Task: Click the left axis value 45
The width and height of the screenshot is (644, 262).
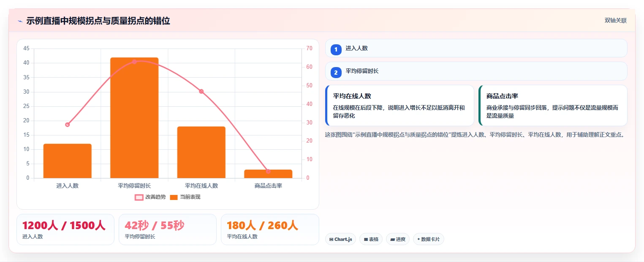Action: click(26, 49)
